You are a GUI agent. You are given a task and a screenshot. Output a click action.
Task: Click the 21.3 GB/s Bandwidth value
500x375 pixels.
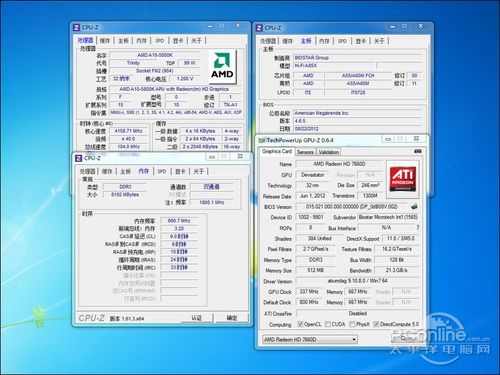click(397, 270)
